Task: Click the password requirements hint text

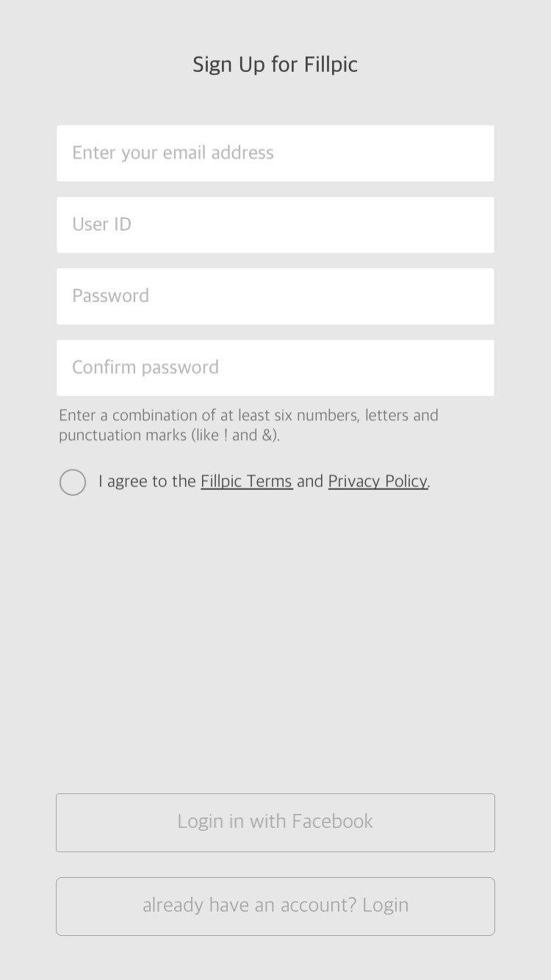Action: (248, 425)
